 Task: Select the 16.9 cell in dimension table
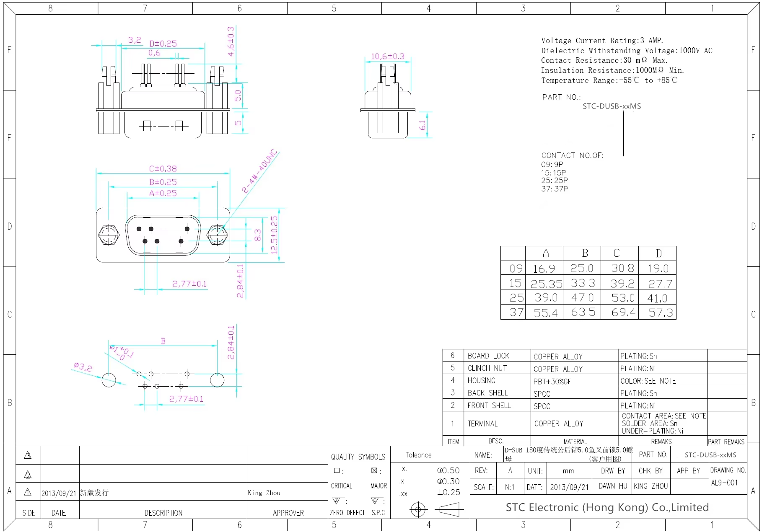(544, 269)
